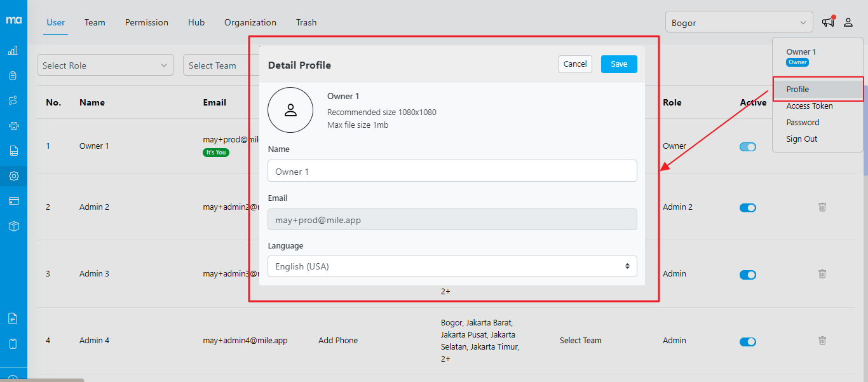Screen dimensions: 868x382
Task: Click the mobile phone icon in sidebar
Action: (13, 344)
